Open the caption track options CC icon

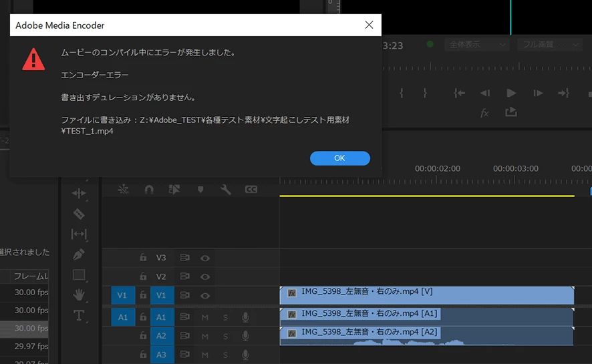pyautogui.click(x=251, y=190)
